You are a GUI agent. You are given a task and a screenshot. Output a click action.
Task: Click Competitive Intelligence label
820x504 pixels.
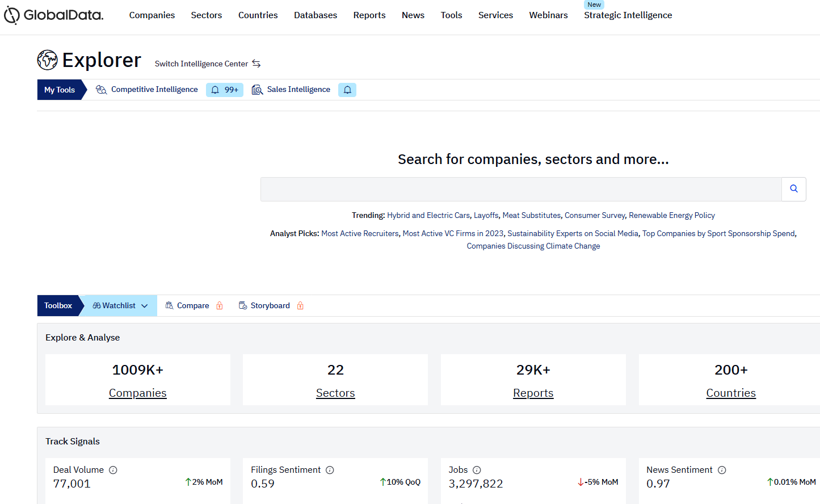point(154,89)
